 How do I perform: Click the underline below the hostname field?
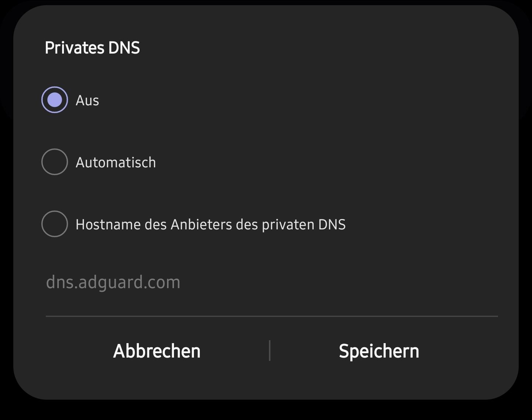(272, 316)
